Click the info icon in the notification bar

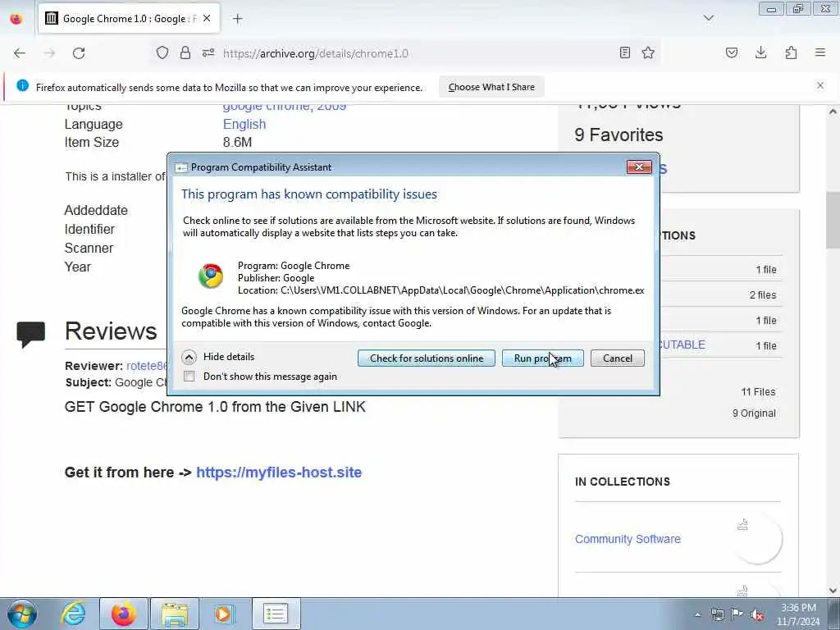[x=22, y=85]
